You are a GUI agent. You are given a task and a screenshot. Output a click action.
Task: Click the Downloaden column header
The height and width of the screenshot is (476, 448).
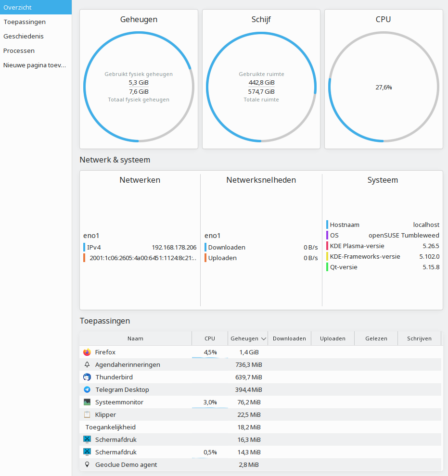coord(290,338)
